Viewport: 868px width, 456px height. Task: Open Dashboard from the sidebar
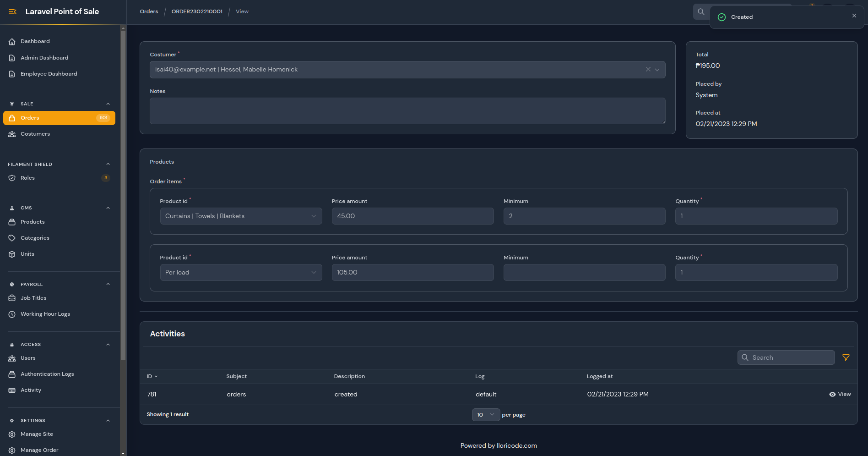click(35, 41)
